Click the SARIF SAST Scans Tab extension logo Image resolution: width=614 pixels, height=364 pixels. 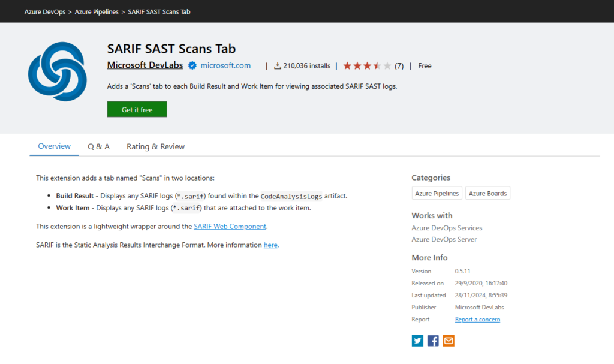point(58,71)
